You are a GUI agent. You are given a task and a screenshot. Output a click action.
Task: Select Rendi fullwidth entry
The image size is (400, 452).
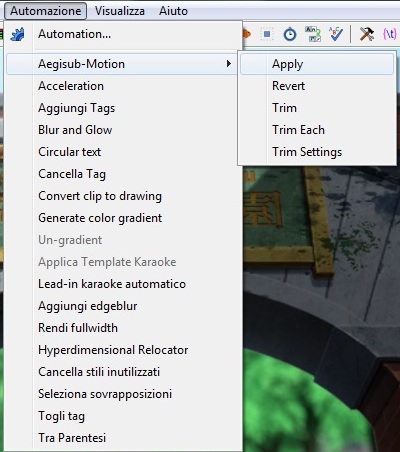[x=124, y=328]
